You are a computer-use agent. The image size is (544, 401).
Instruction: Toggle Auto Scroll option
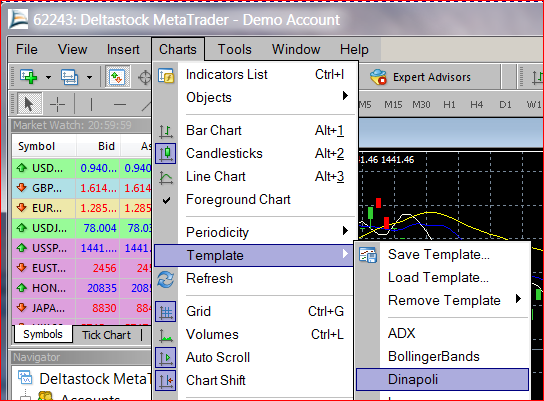pyautogui.click(x=255, y=357)
